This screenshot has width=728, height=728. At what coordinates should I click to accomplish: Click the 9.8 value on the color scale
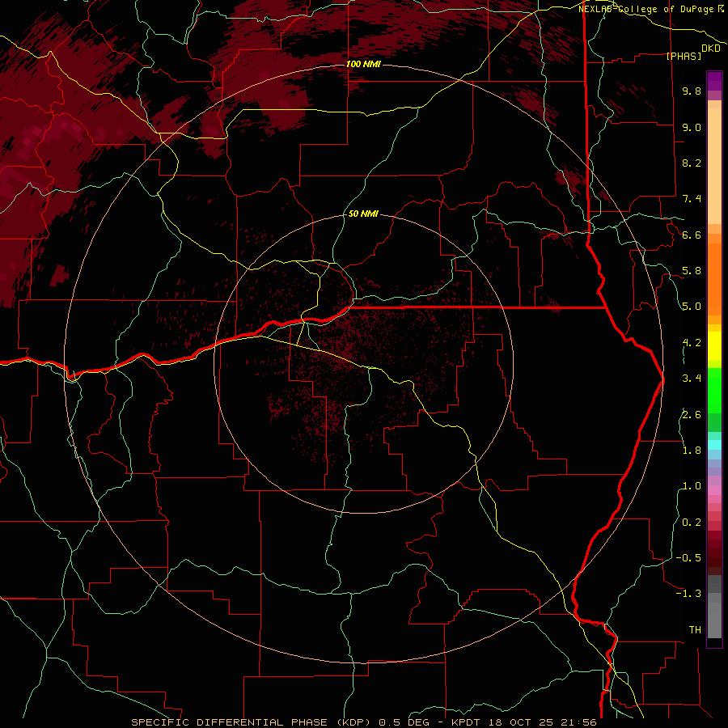[x=692, y=91]
